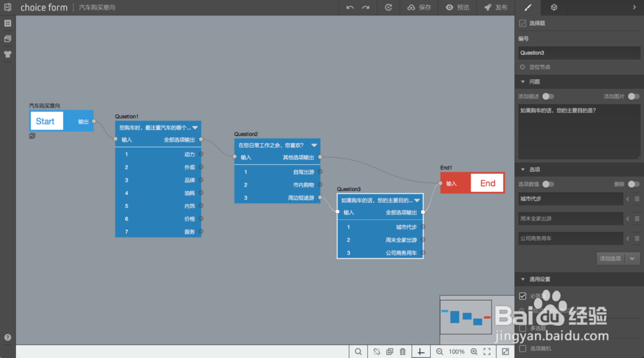Screen dimensions: 644x358
Task: Edit the 城市代步 option field
Action: click(571, 199)
